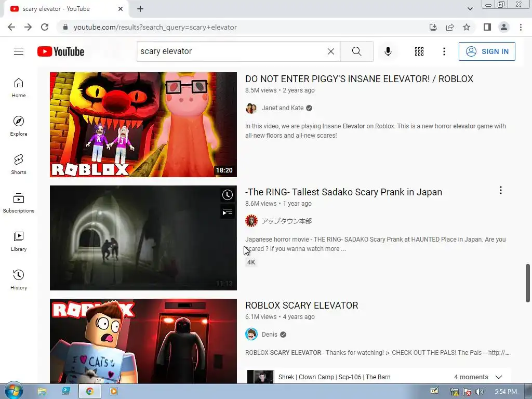Viewport: 532px width, 399px height.
Task: Click the 4K badge on Sadako video
Action: (251, 262)
